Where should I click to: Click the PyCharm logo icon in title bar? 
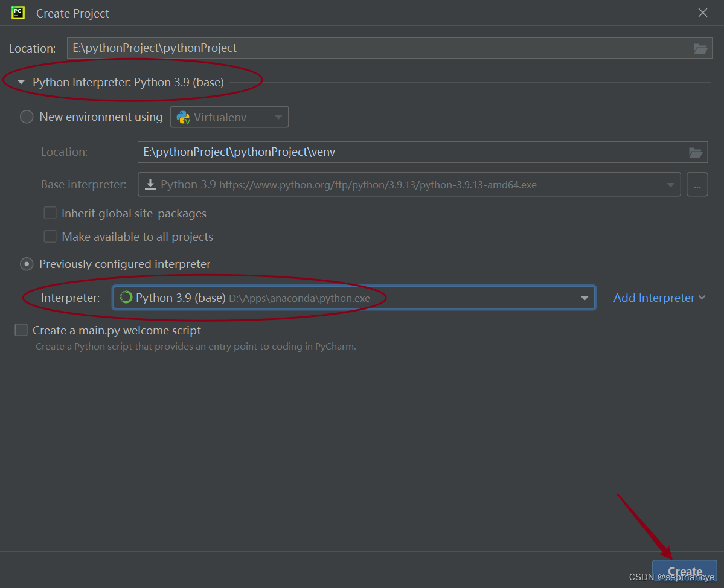18,13
